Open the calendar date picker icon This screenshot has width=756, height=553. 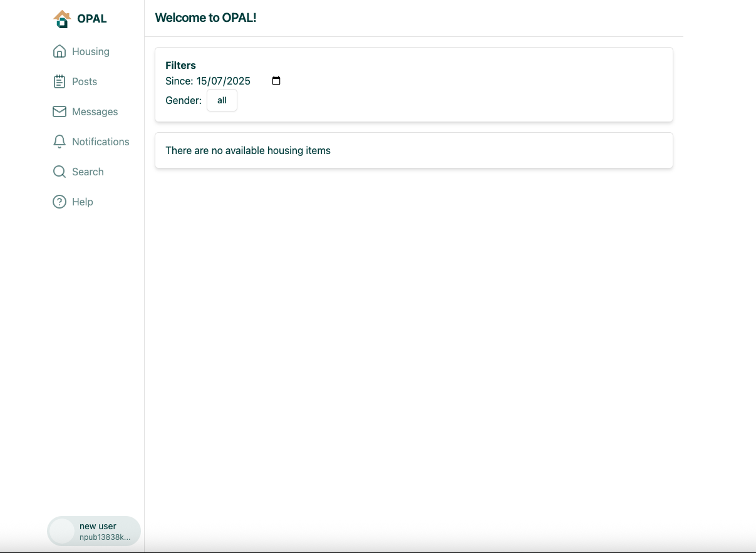pyautogui.click(x=276, y=81)
